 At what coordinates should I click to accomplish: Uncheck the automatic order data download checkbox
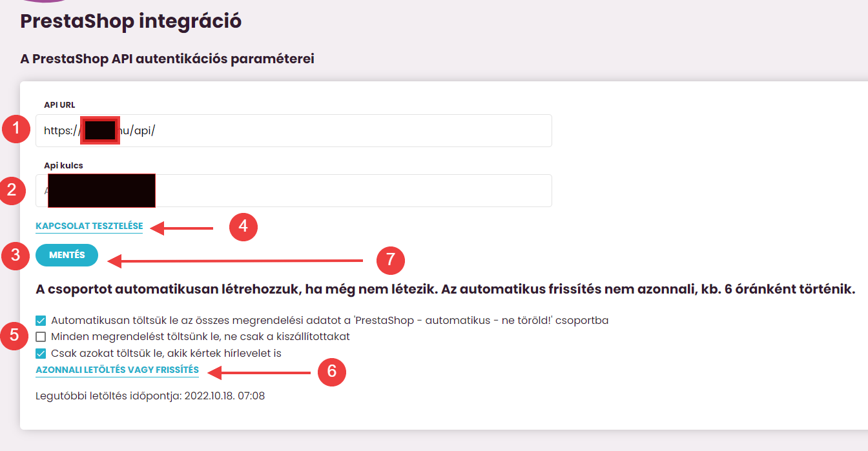[x=41, y=320]
